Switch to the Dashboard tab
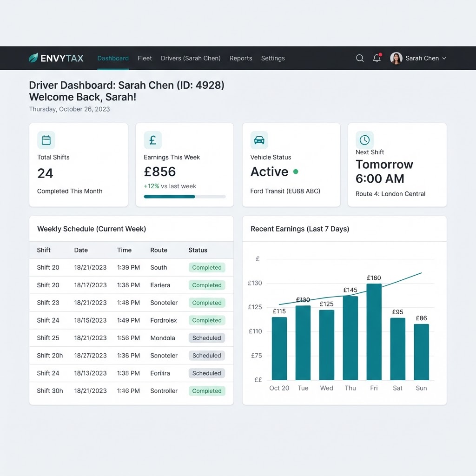The image size is (476, 476). pos(113,58)
